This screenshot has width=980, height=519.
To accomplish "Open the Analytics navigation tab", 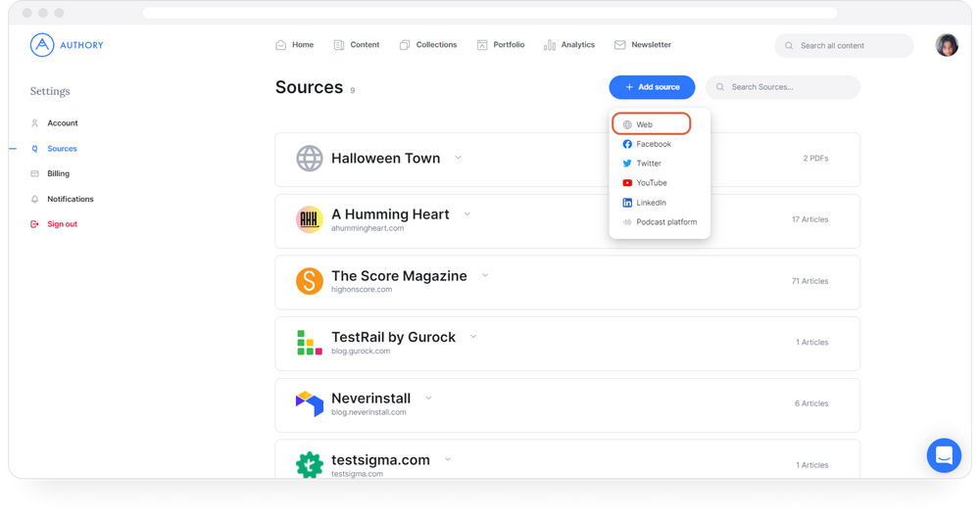I will pyautogui.click(x=569, y=45).
